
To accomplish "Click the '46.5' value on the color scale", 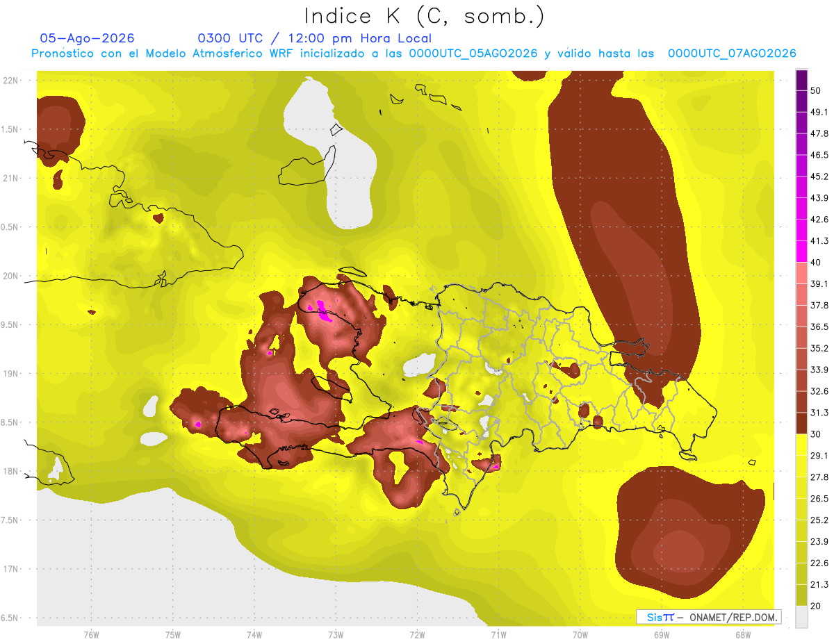I will (819, 155).
